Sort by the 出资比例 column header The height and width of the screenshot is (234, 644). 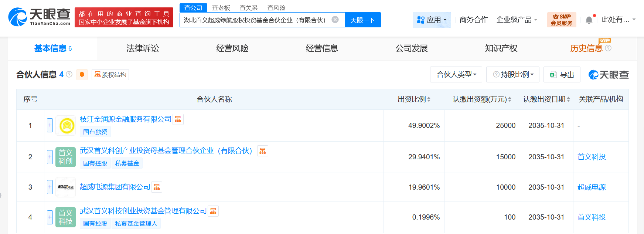pyautogui.click(x=414, y=99)
